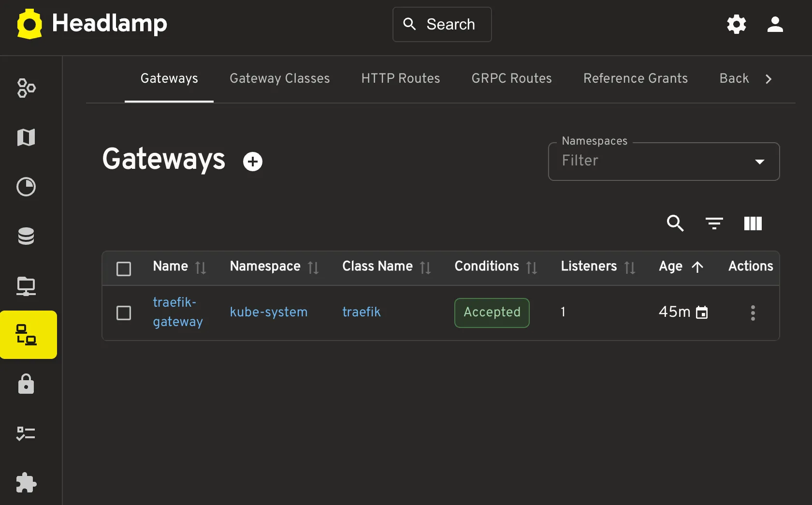The image size is (812, 505).
Task: Click the table search magnifier icon
Action: tap(675, 223)
